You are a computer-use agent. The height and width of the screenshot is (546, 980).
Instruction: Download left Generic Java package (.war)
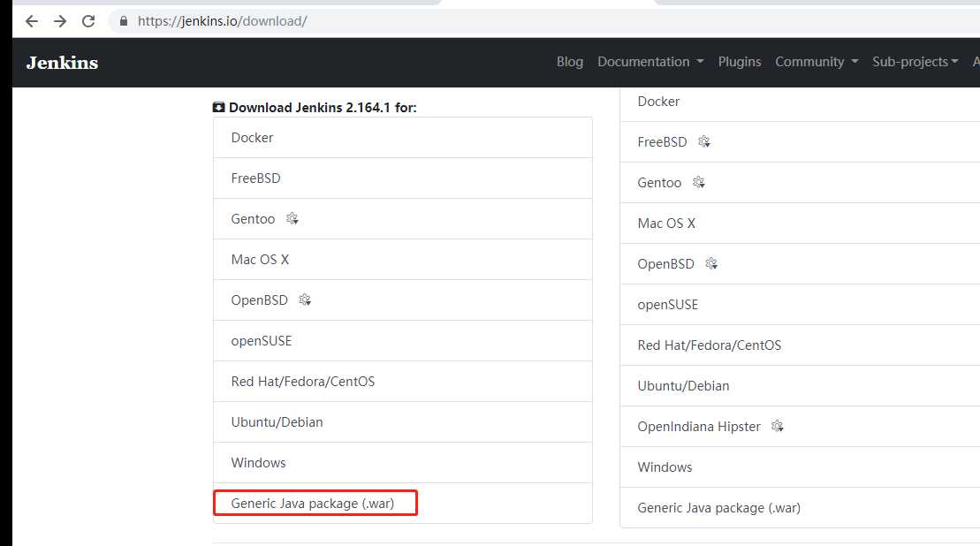(x=402, y=503)
